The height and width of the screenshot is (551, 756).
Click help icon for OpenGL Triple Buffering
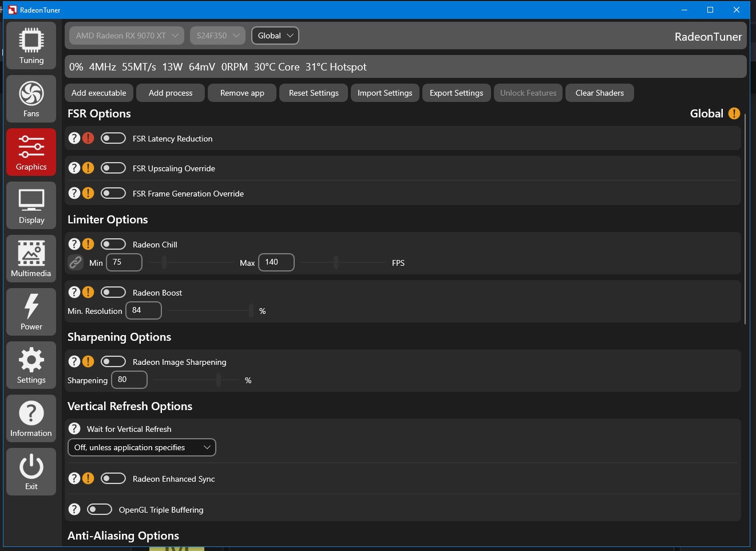click(x=74, y=509)
